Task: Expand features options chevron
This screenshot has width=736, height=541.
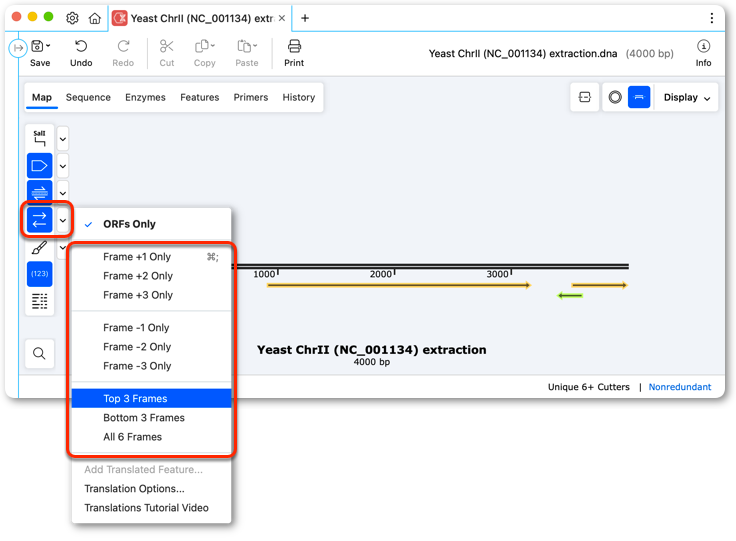Action: (63, 166)
